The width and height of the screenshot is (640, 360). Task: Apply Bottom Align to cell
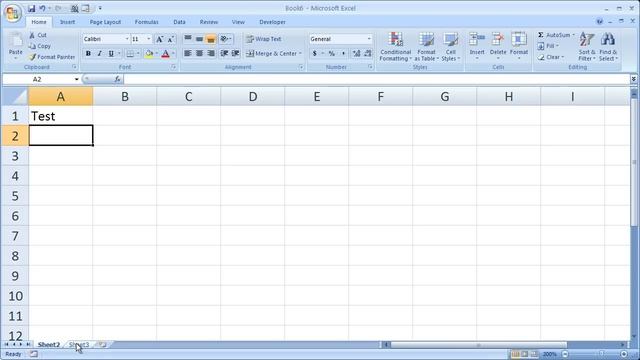click(x=211, y=39)
